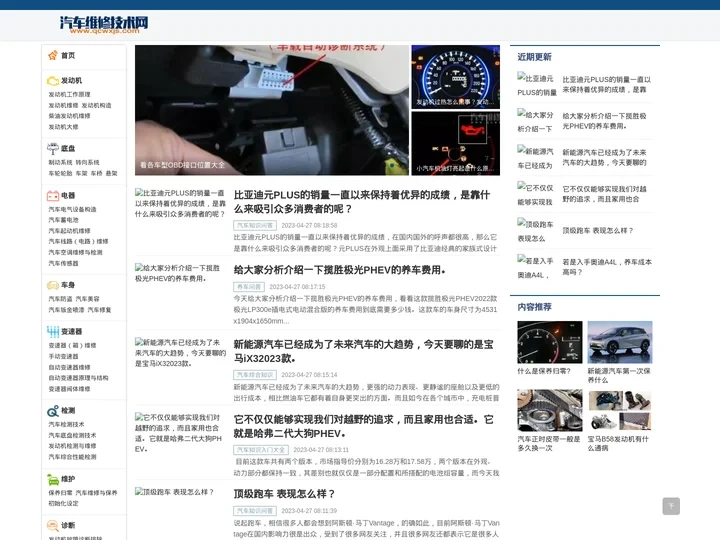
Task: Open the 变速器 category heading
Action: tap(71, 332)
